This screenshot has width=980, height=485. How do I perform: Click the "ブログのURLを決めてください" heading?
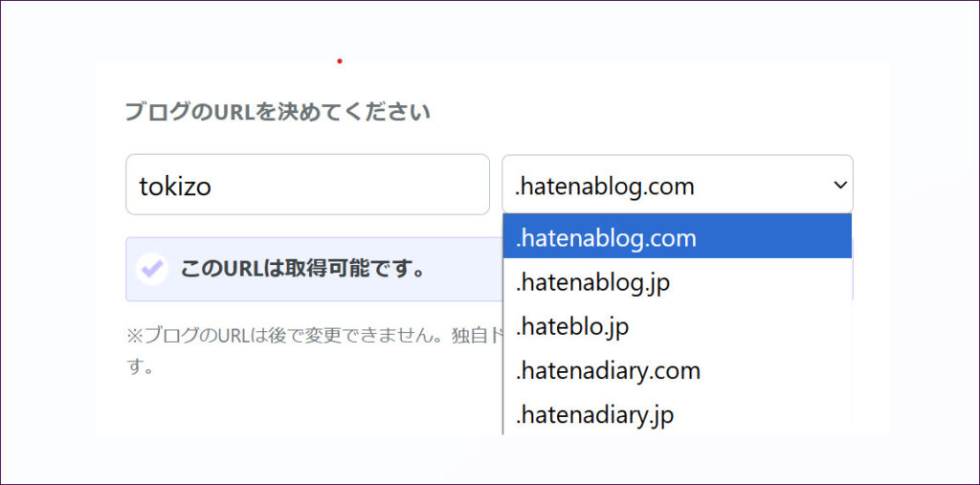coord(278,112)
